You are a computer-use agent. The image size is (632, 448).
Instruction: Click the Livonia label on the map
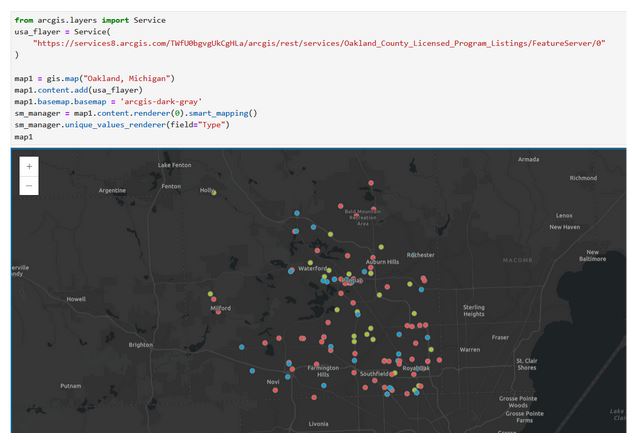pos(318,424)
